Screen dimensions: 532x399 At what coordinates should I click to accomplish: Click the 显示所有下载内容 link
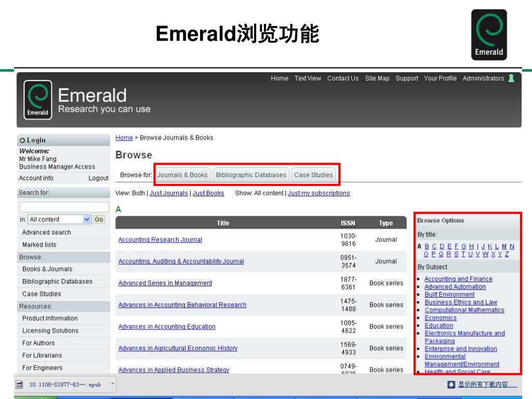pyautogui.click(x=487, y=384)
